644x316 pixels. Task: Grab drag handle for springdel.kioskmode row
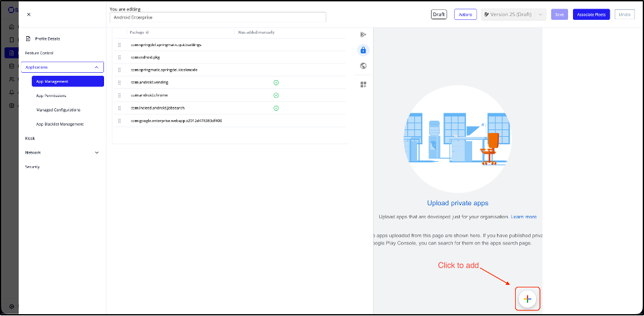[120, 70]
